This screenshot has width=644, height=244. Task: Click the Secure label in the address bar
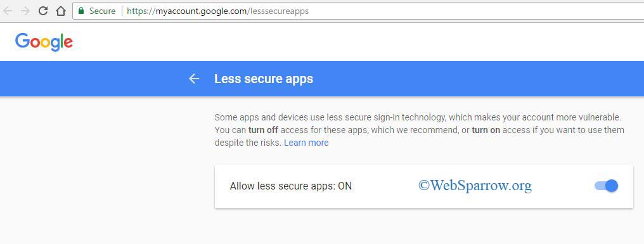pyautogui.click(x=102, y=11)
